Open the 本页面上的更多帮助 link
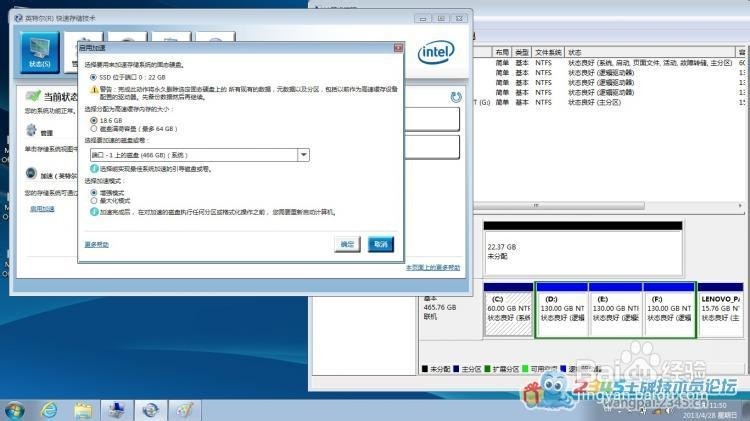Viewport: 750px width, 421px height. click(x=433, y=267)
